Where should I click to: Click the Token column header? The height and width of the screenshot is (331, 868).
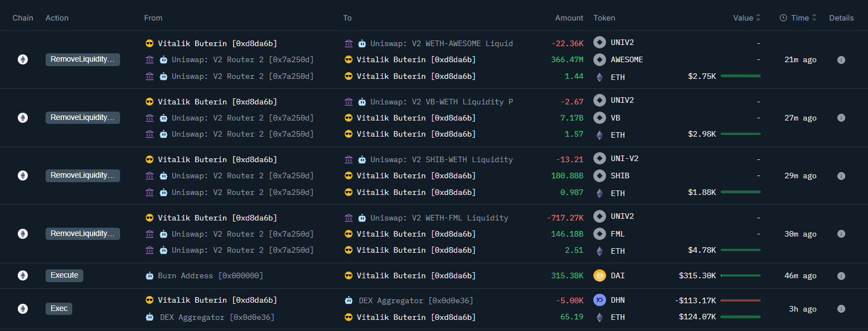604,18
